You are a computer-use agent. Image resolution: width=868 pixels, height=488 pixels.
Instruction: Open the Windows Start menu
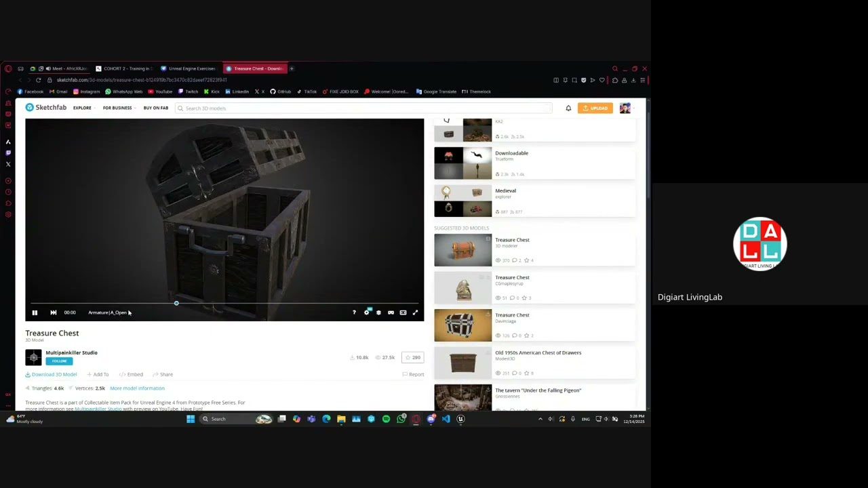pyautogui.click(x=191, y=419)
